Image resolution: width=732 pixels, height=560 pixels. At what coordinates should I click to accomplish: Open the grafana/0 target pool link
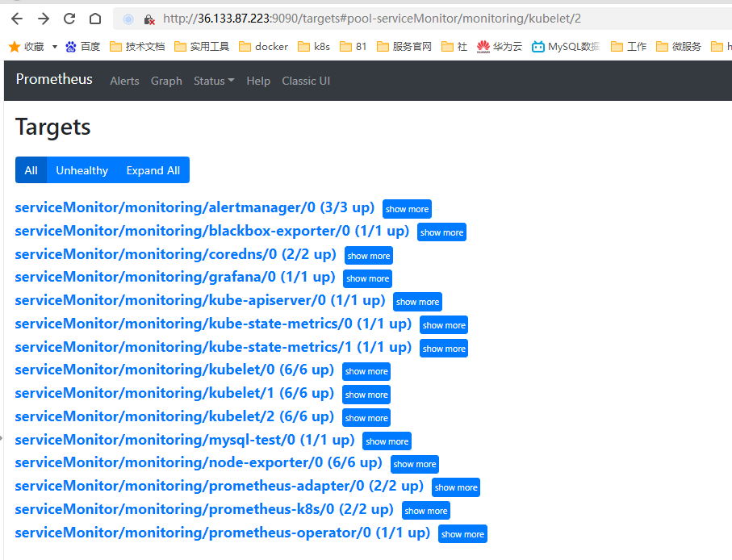pos(175,277)
